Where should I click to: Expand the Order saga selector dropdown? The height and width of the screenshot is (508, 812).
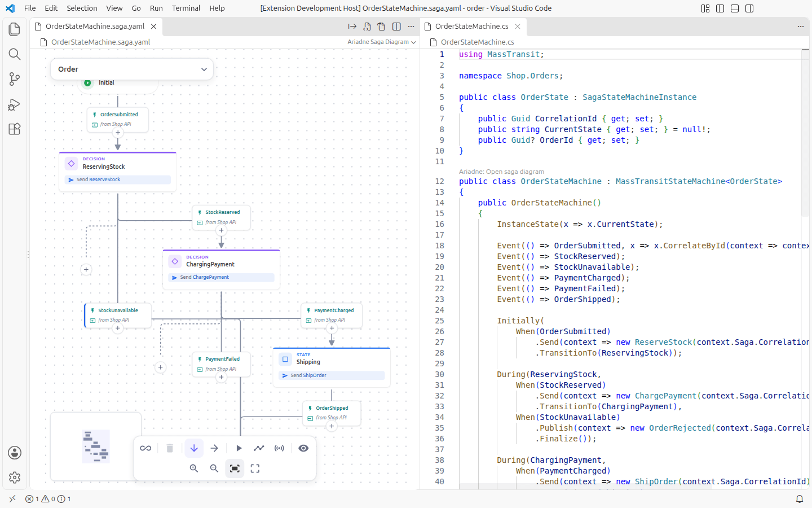[132, 69]
